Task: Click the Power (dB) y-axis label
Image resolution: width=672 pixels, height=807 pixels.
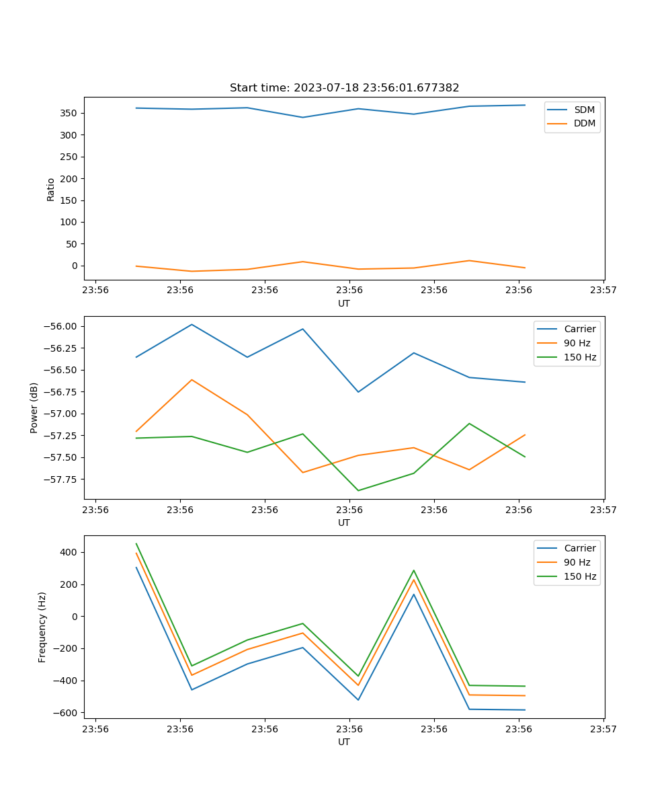Action: coord(34,408)
